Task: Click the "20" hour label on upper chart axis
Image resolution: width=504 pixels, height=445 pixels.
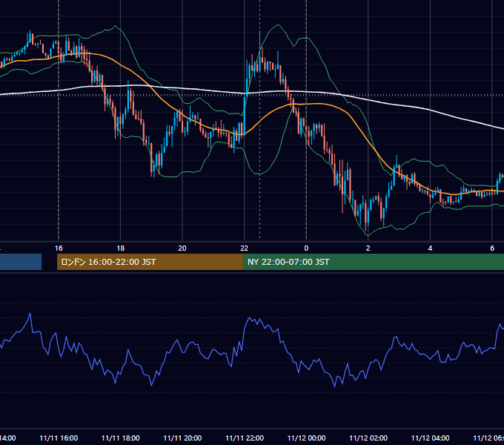Action: pos(182,248)
